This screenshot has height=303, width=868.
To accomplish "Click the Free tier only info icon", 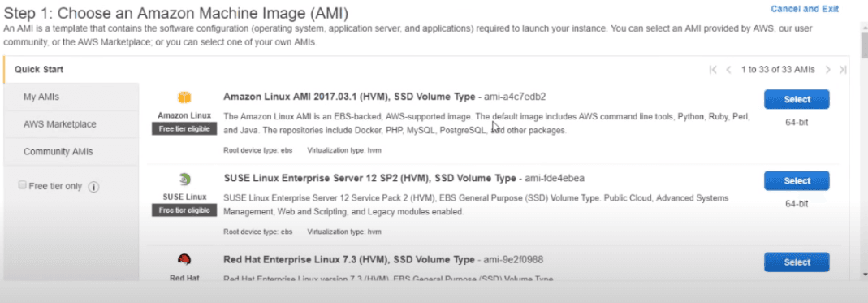I will click(x=93, y=187).
